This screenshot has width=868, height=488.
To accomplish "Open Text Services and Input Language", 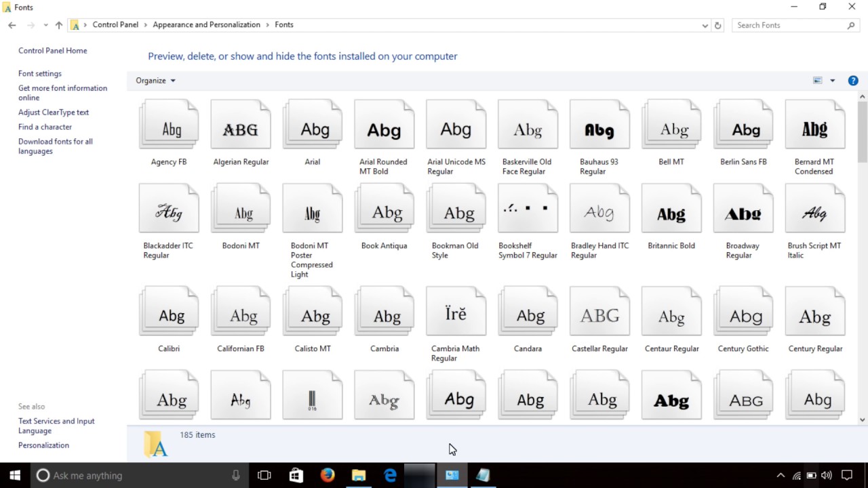I will pos(56,426).
